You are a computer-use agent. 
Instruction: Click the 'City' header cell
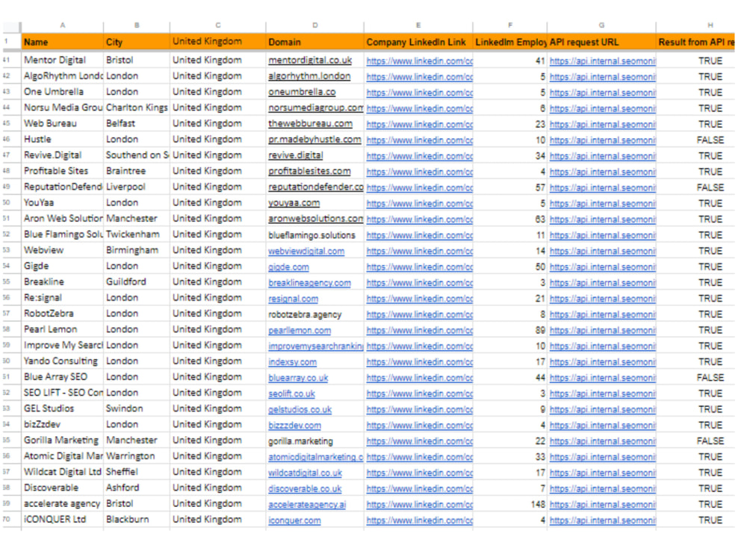136,42
